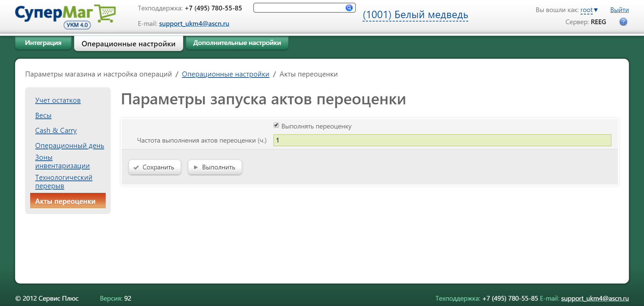644x306 pixels.
Task: Open the (1001) Белый медведь store selector
Action: (415, 15)
